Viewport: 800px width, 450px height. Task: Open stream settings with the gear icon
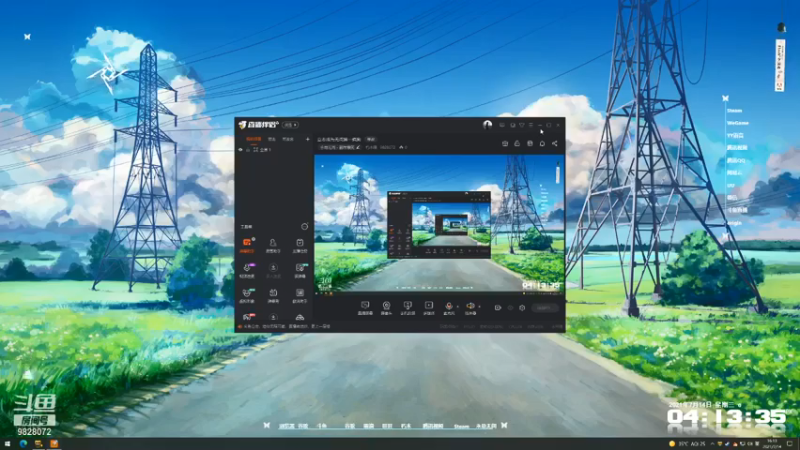click(522, 308)
